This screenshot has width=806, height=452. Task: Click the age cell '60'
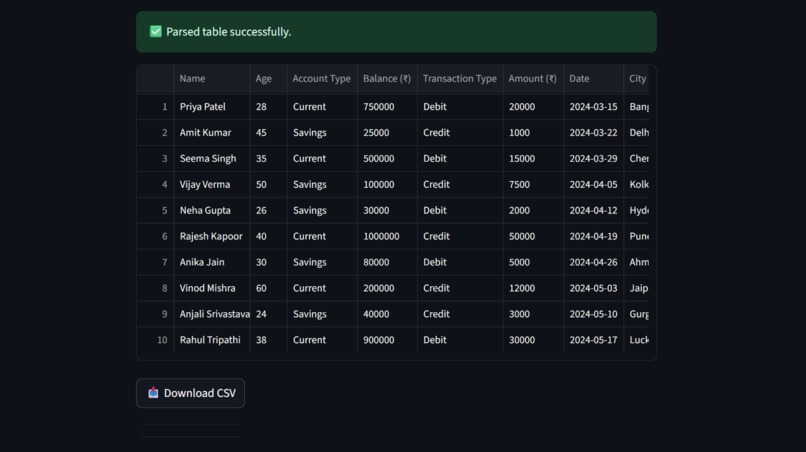(x=268, y=288)
